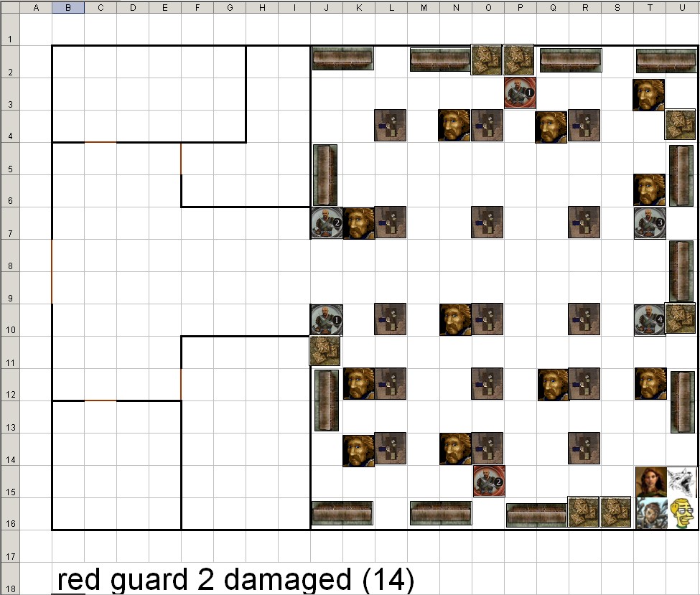Select the armored warrior portrait token
Screen dimensions: 700x595
651,513
